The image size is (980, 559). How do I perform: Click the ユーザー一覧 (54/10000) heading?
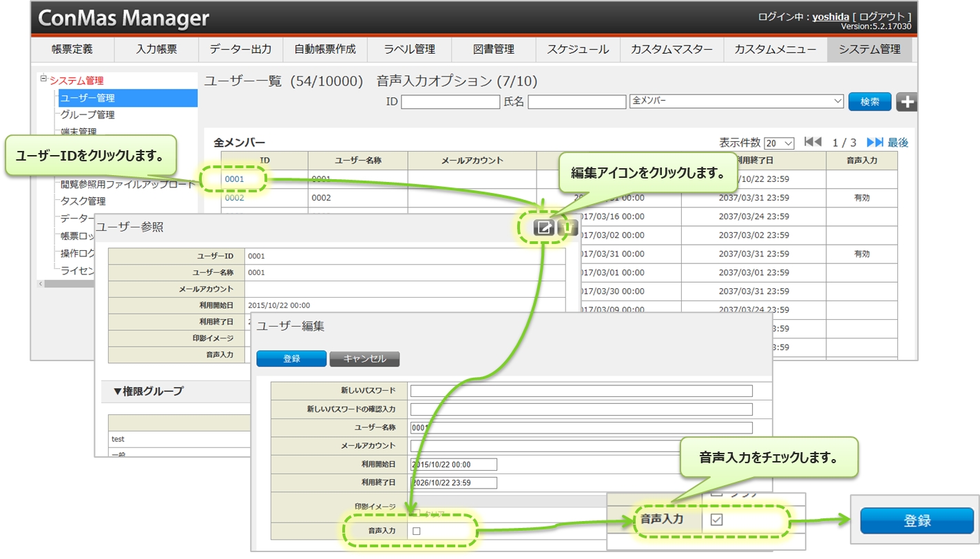284,81
